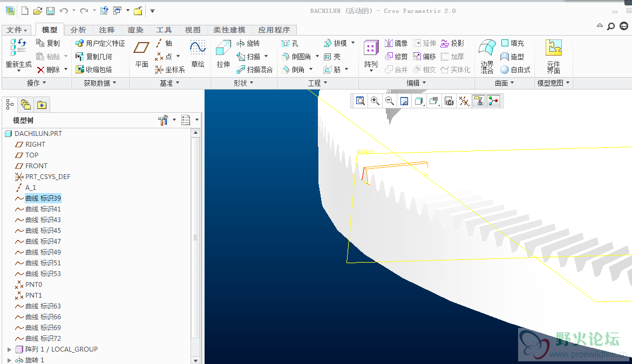The image size is (632, 364).
Task: Switch to the Annotate (注释) tab
Action: tap(107, 30)
